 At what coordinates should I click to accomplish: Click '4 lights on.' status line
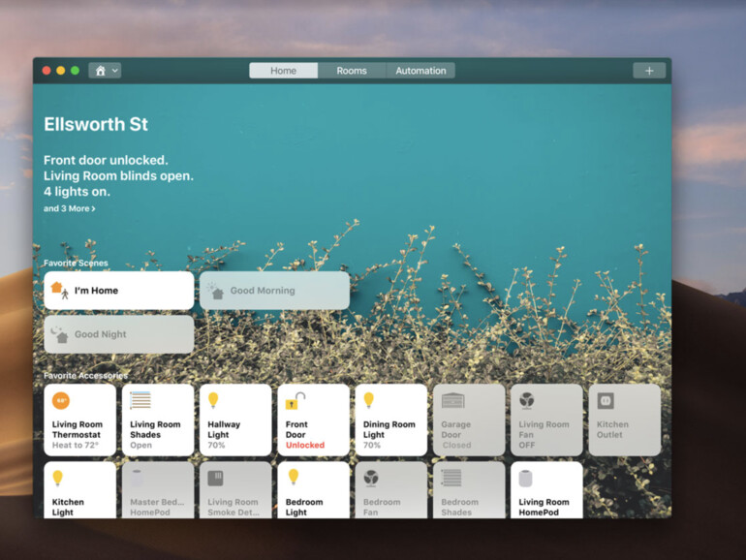pos(77,192)
